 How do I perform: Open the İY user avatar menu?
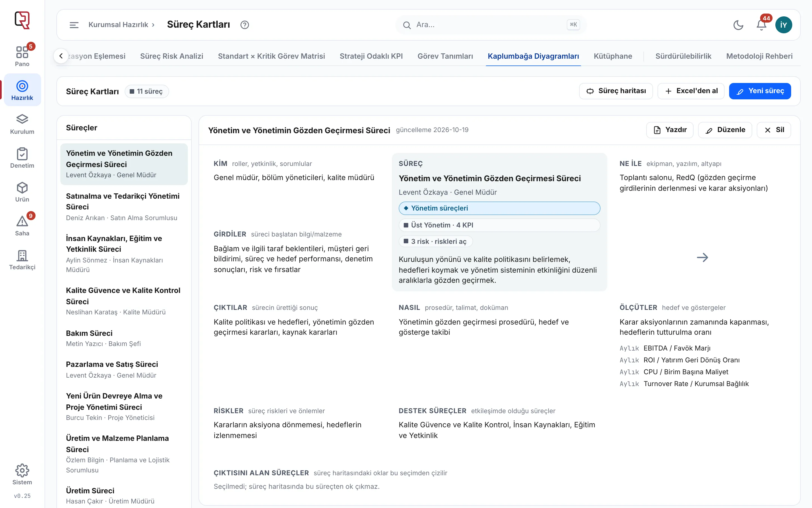(784, 25)
